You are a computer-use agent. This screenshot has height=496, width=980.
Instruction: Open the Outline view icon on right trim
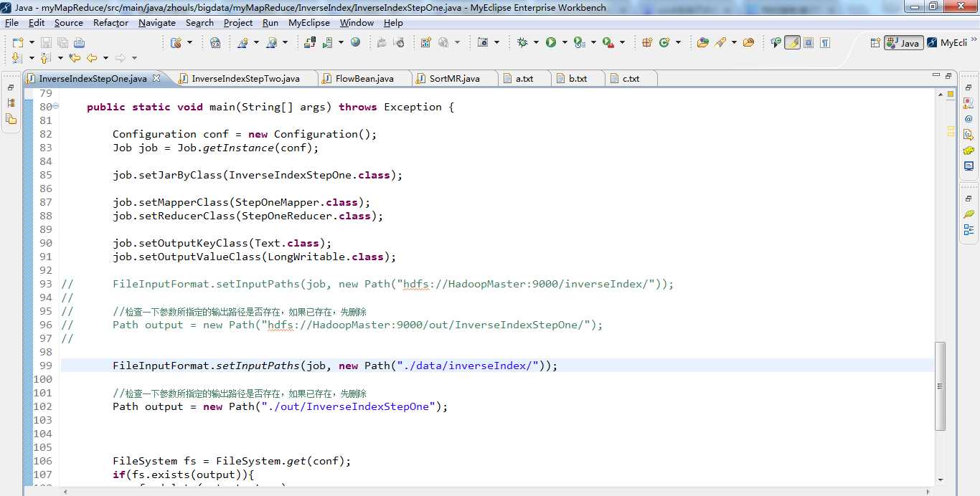pos(969,230)
